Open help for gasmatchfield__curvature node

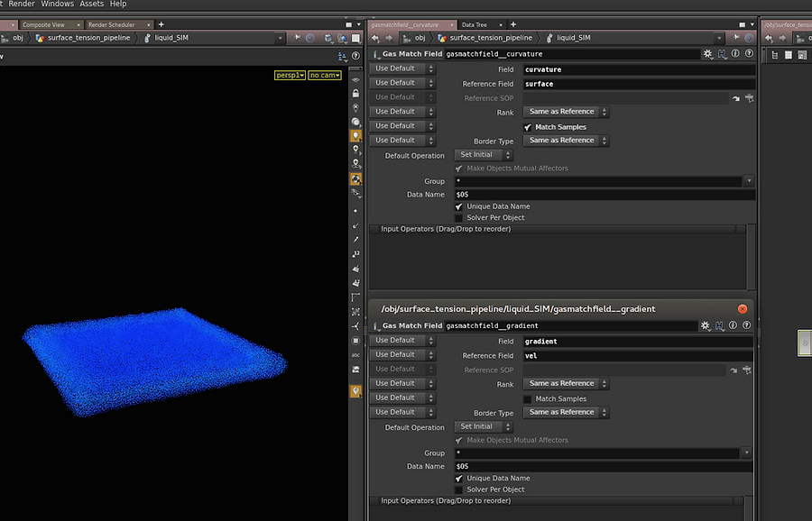coord(749,53)
